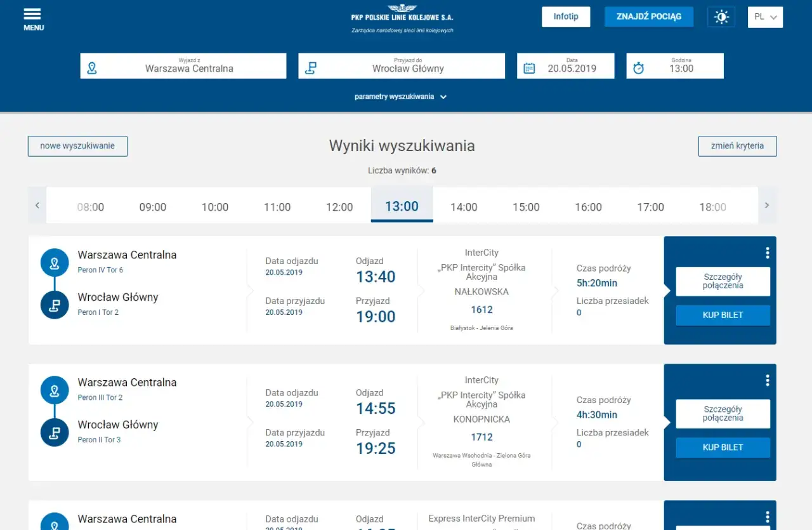The image size is (812, 530).
Task: Click the right arrow on the hour timeline
Action: (766, 205)
